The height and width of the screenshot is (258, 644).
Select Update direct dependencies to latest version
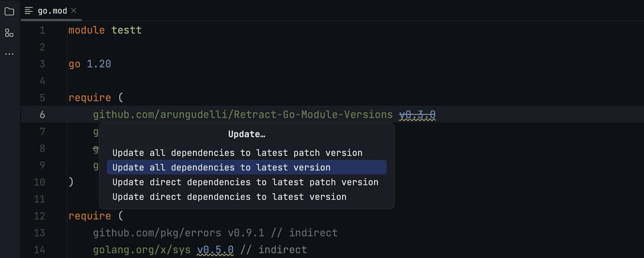(x=229, y=197)
